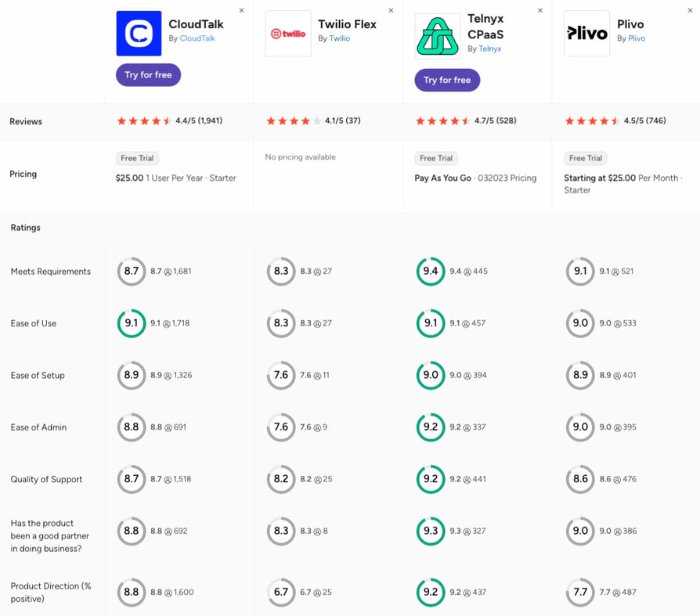The height and width of the screenshot is (616, 700).
Task: Click the Telnyx CPaaS green logo
Action: click(x=438, y=36)
